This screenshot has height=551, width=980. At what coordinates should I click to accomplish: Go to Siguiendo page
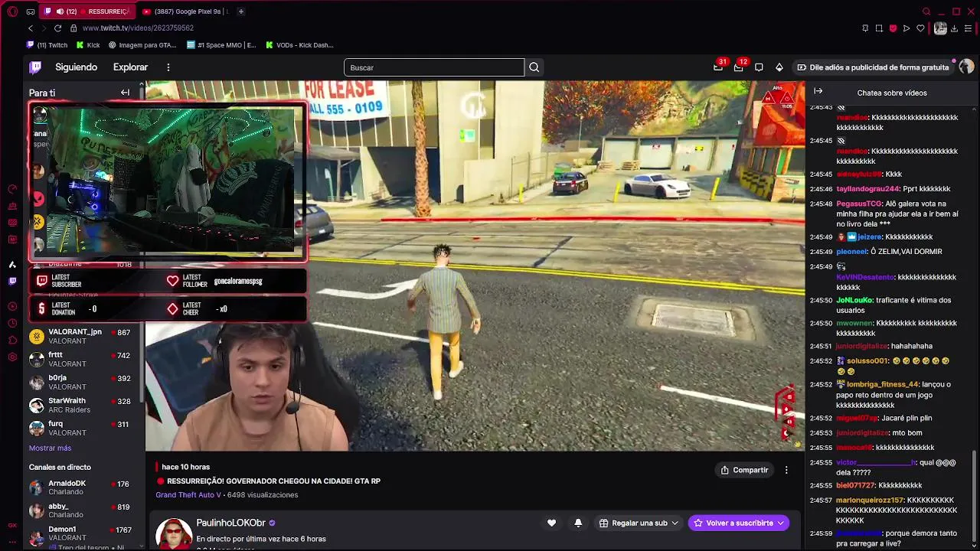[x=76, y=67]
